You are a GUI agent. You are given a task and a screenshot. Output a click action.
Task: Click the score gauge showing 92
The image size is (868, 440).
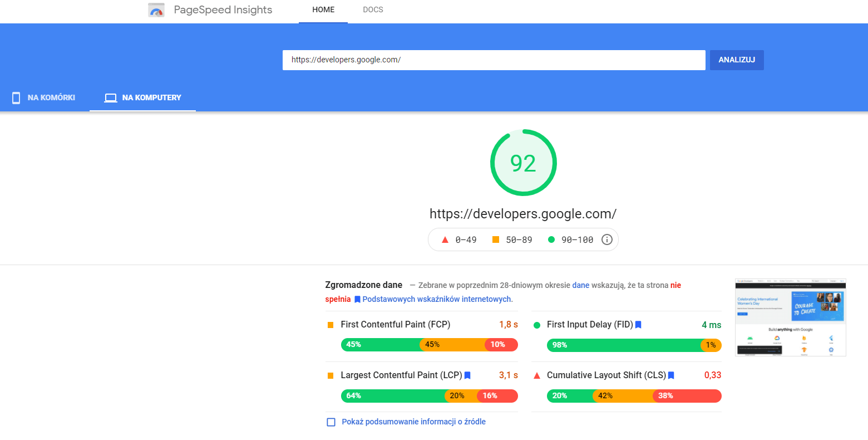[524, 163]
